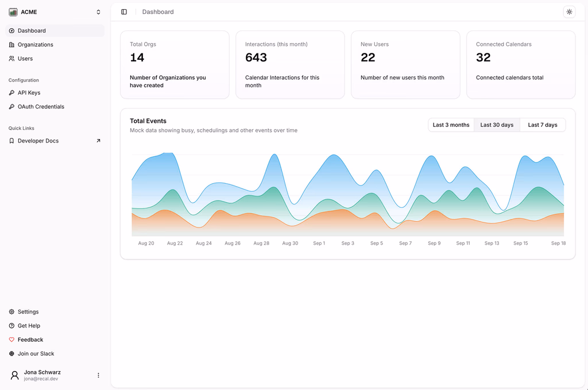Select the Last 3 months range
The image size is (588, 390).
[x=451, y=125]
